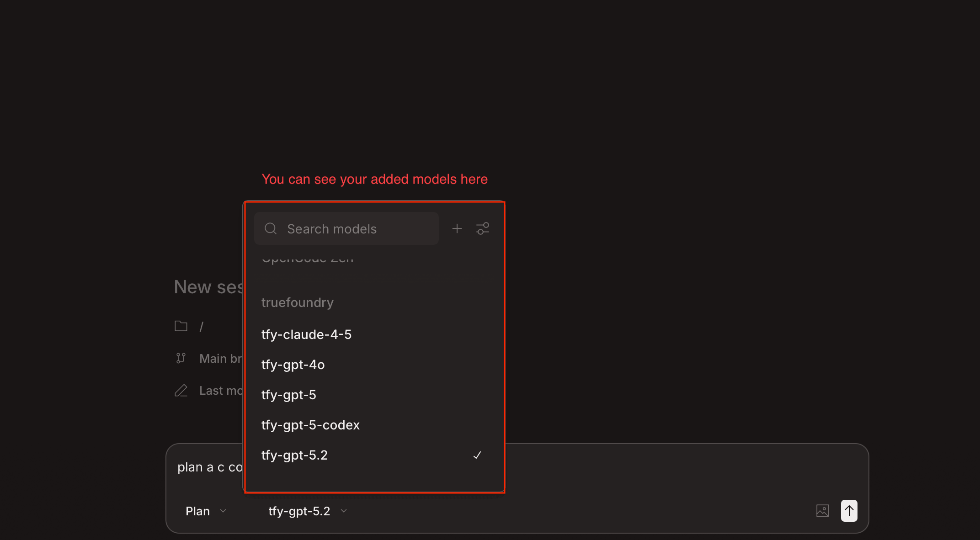This screenshot has height=540, width=980.
Task: Click the plus icon to add a new model
Action: click(457, 228)
